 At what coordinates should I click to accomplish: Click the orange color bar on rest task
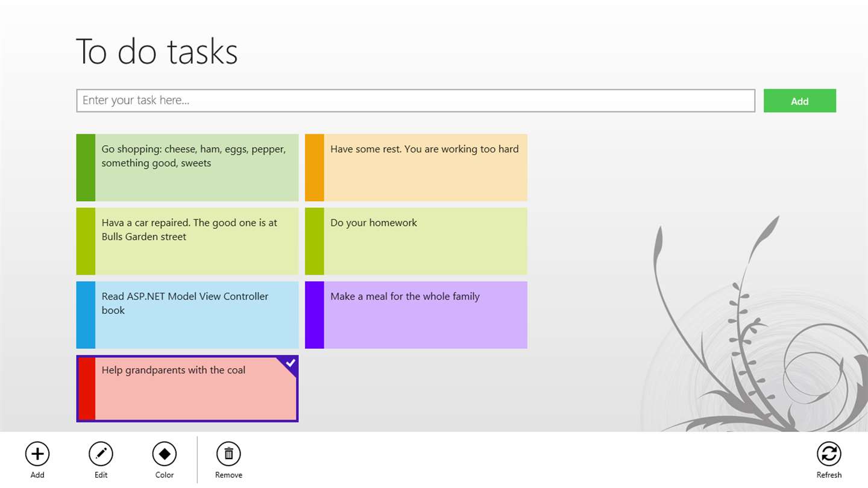click(315, 167)
